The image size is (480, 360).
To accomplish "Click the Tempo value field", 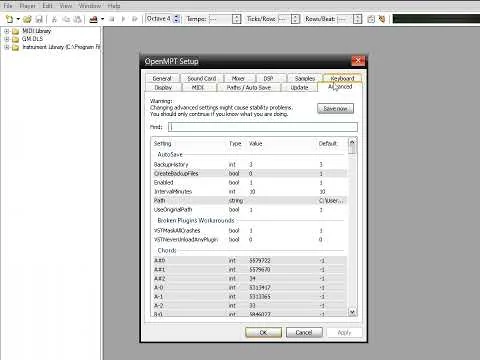I will click(x=220, y=19).
